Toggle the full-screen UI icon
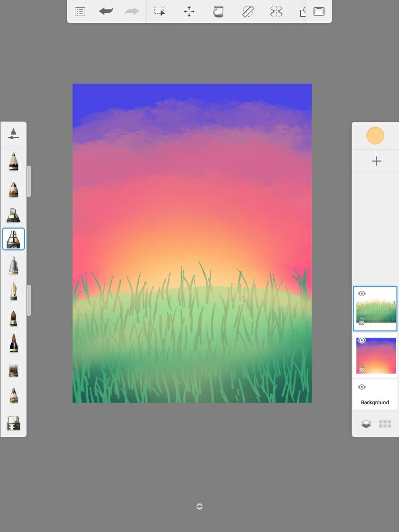The width and height of the screenshot is (399, 532). pos(319,11)
